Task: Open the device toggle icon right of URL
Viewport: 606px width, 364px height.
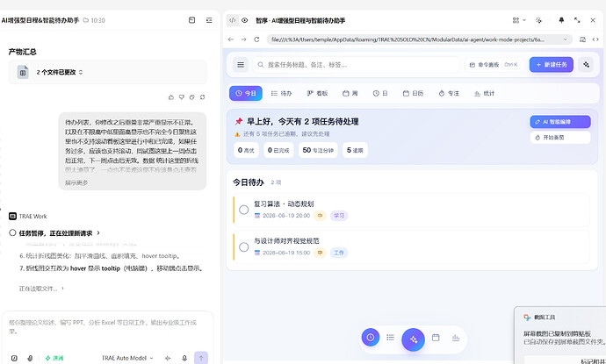Action: point(583,39)
